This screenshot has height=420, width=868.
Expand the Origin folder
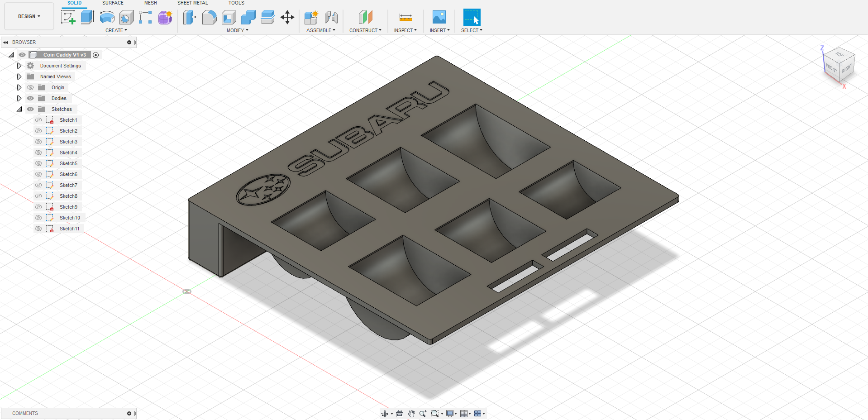click(x=19, y=87)
